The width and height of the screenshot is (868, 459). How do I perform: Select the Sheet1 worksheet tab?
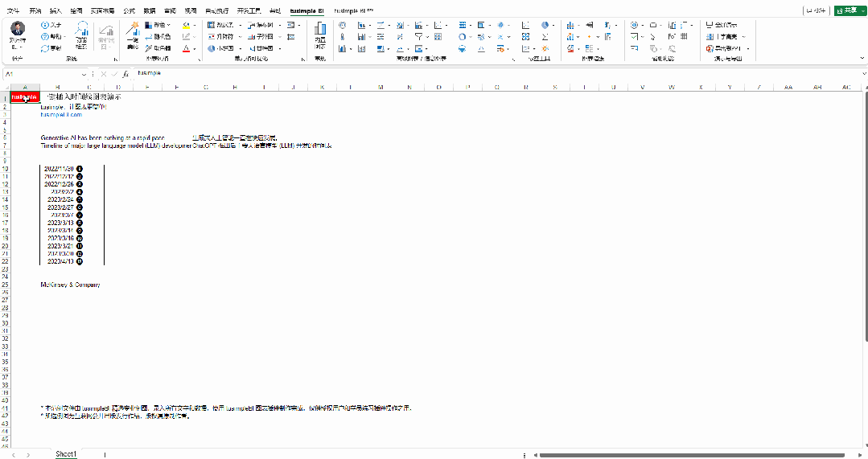66,454
